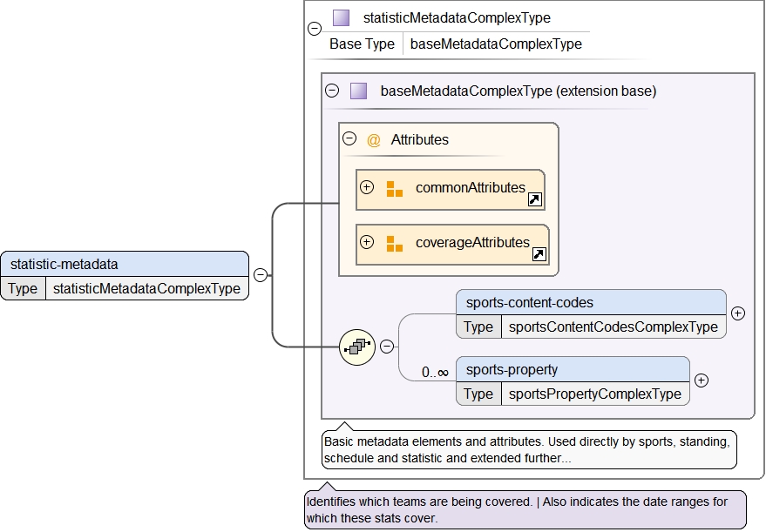Click the purple statisticMetadataComplexType type icon

342,18
